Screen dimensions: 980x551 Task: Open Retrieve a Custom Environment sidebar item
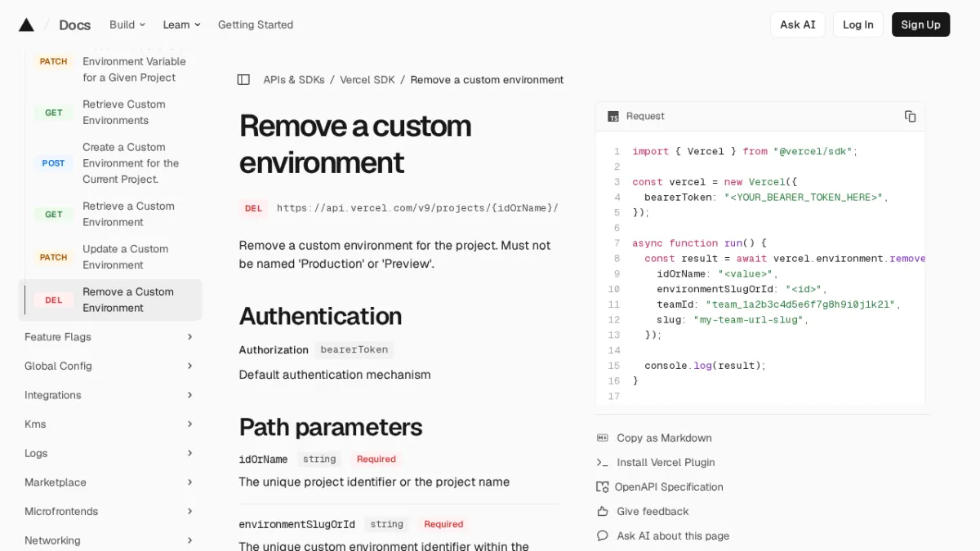click(110, 214)
